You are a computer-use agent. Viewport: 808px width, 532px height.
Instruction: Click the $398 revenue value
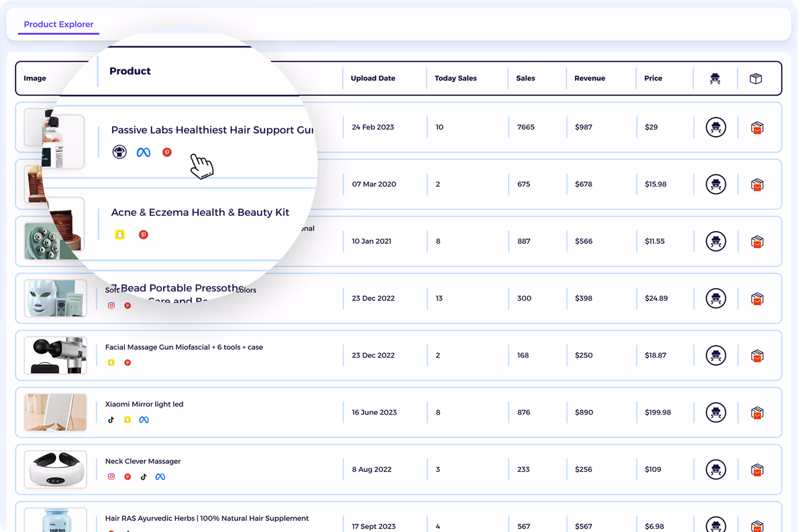(583, 298)
